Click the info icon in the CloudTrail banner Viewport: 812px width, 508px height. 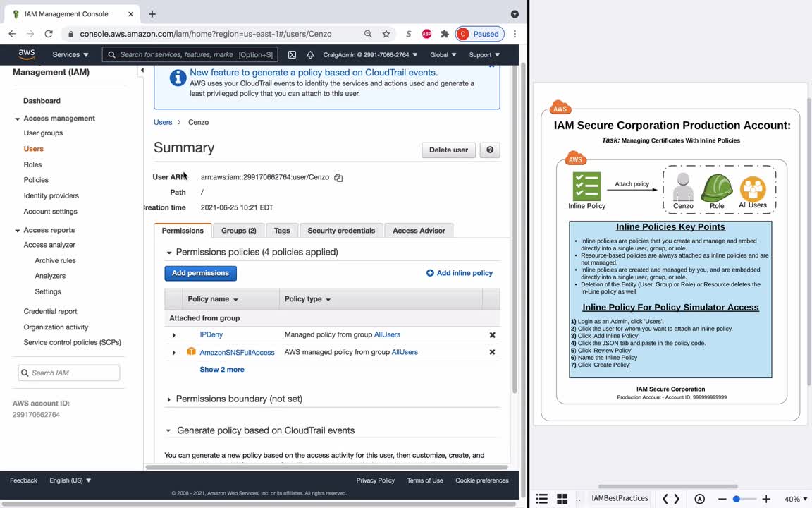tap(178, 78)
